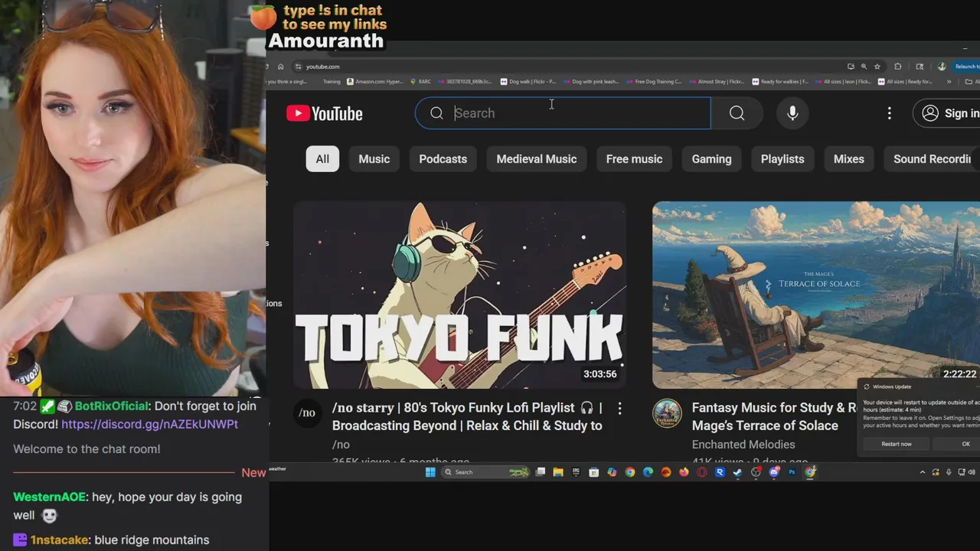Select the Gaming filter chip
Screen dimensions: 980x551
click(711, 159)
